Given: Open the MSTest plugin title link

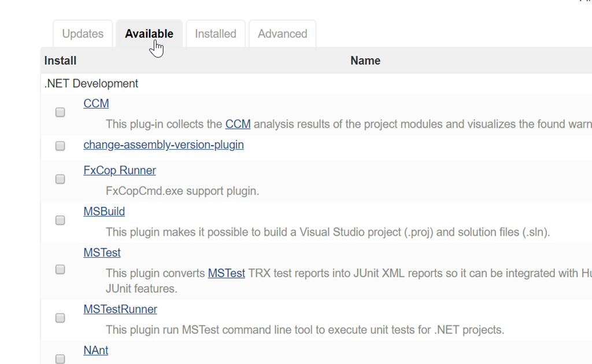Looking at the screenshot, I should pyautogui.click(x=102, y=253).
